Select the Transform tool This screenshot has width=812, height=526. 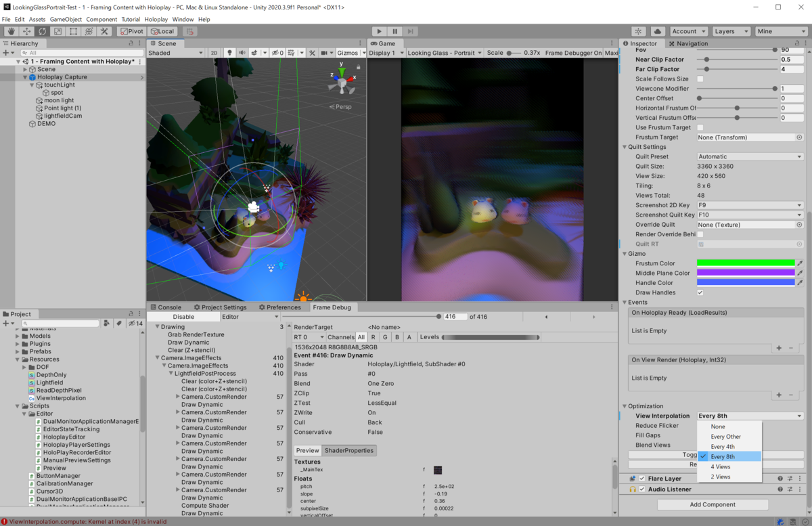coord(89,31)
